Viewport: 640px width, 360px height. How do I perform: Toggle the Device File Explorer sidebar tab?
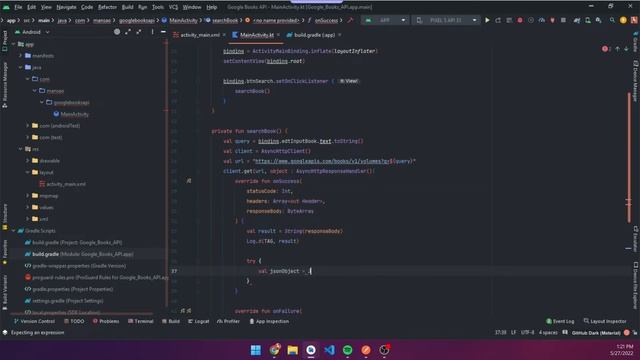(636, 285)
